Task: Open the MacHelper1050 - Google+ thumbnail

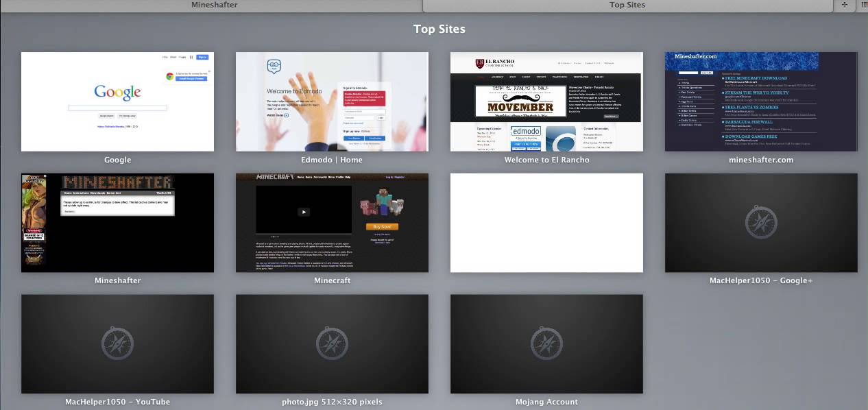Action: pyautogui.click(x=761, y=223)
